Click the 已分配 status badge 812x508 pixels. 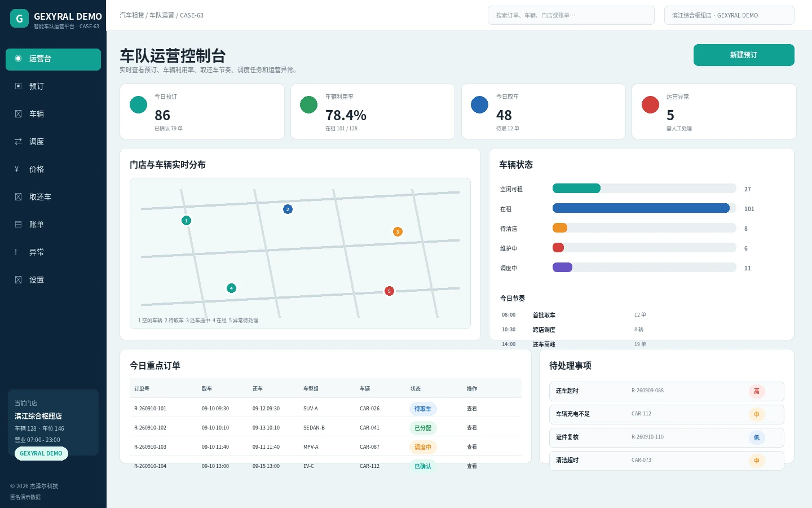point(423,428)
